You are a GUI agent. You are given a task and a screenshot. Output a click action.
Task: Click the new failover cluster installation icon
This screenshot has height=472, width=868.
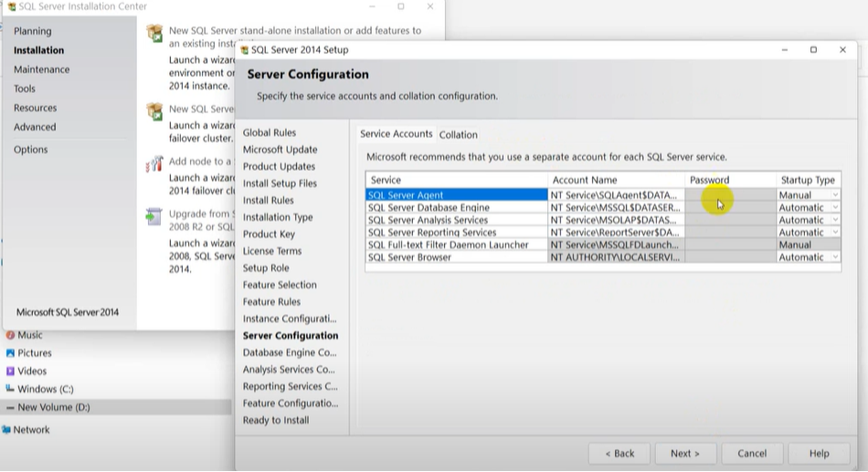[154, 111]
